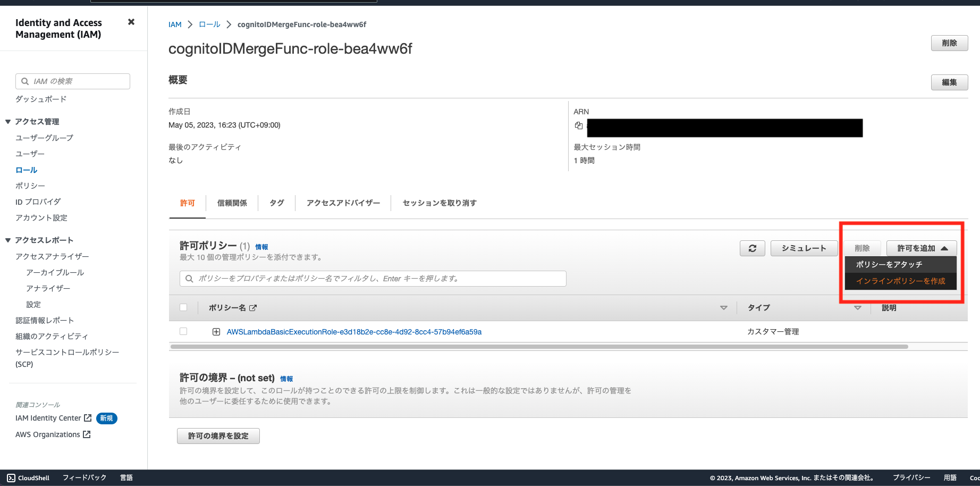Open ダッシュボード in sidebar
Viewport: 980px width, 486px height.
[41, 99]
